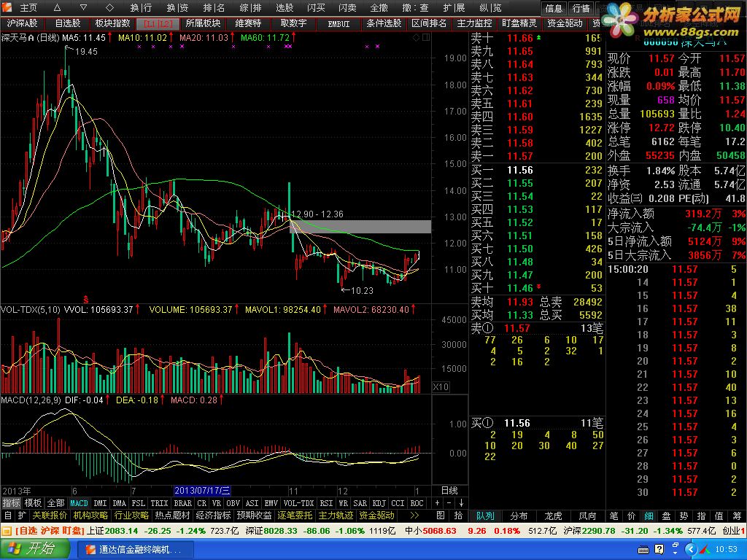This screenshot has width=747, height=560.
Task: Click the up triangle icon in top menu
Action: click(57, 7)
